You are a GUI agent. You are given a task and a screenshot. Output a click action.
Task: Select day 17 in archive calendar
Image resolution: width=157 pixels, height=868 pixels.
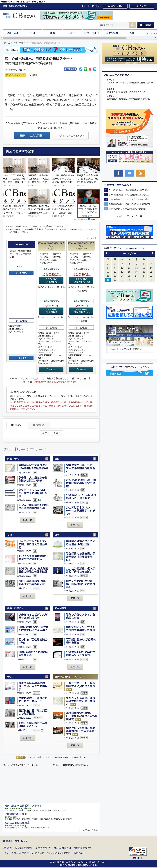pyautogui.click(x=122, y=272)
